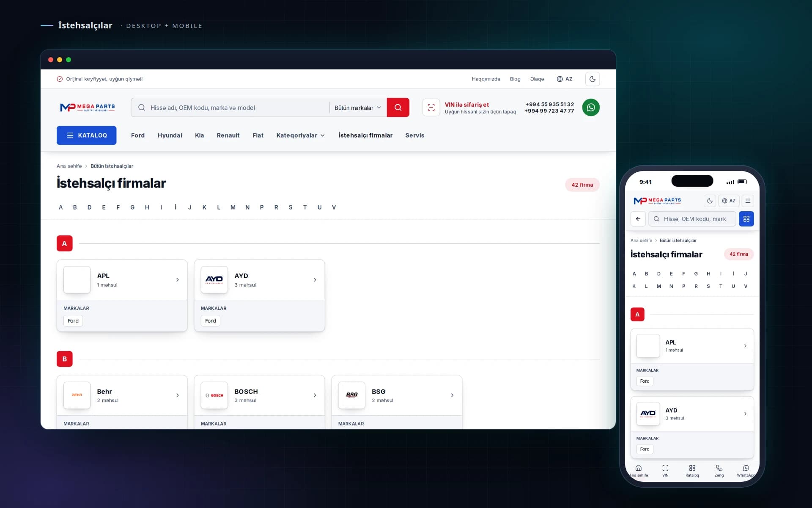Go to Ana səhifə breadcrumb link on desktop
The height and width of the screenshot is (508, 812).
69,166
